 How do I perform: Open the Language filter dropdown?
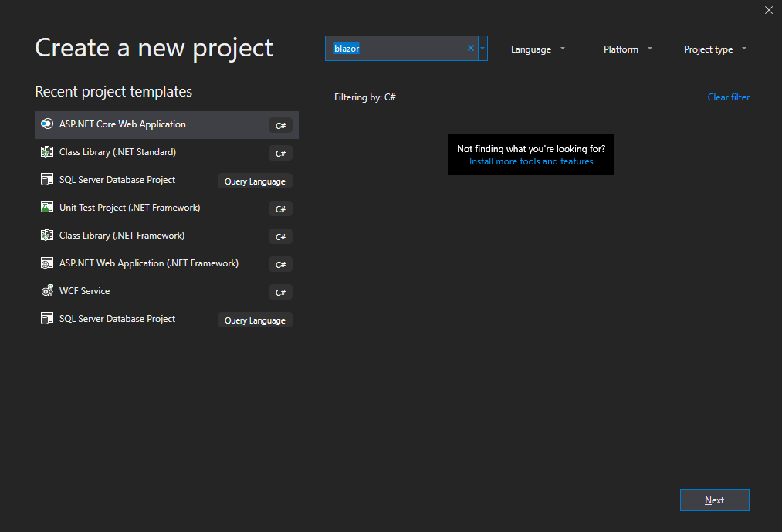(x=538, y=49)
